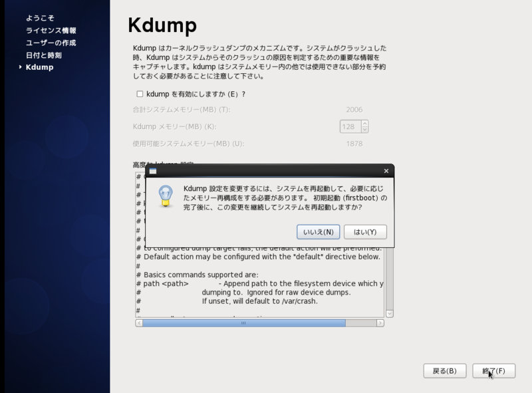The width and height of the screenshot is (532, 393).
Task: Click 'If unset, will default to /var/crash.' line
Action: point(260,301)
